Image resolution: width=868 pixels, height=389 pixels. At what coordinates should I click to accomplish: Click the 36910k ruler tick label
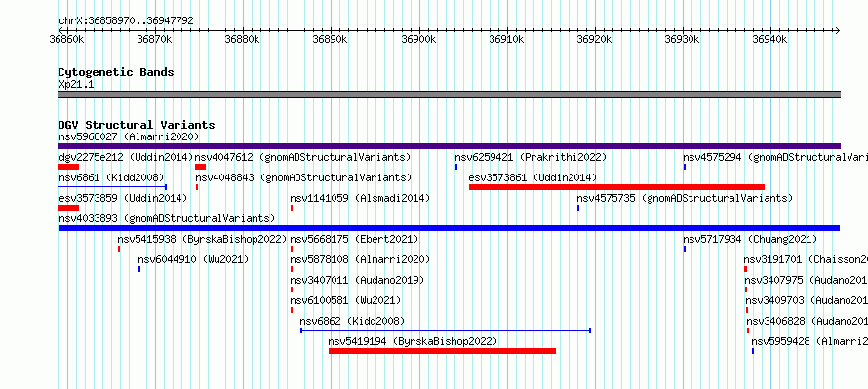pyautogui.click(x=505, y=39)
